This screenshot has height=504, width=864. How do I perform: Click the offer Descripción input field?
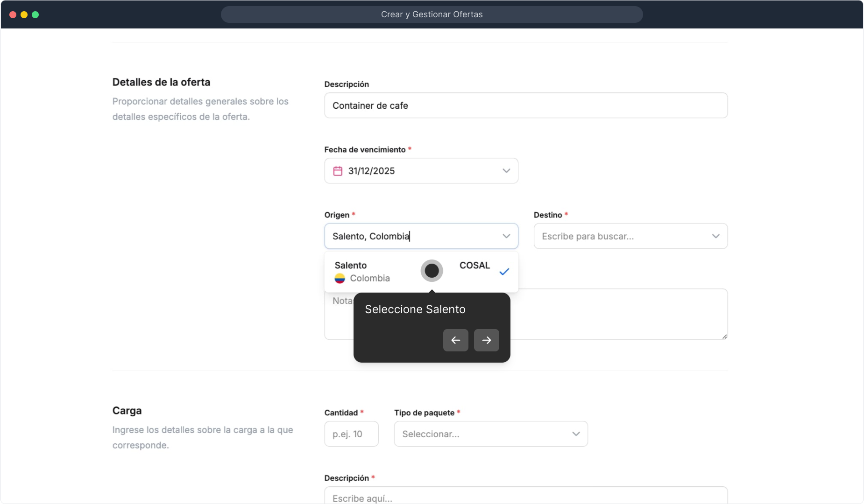(x=525, y=105)
